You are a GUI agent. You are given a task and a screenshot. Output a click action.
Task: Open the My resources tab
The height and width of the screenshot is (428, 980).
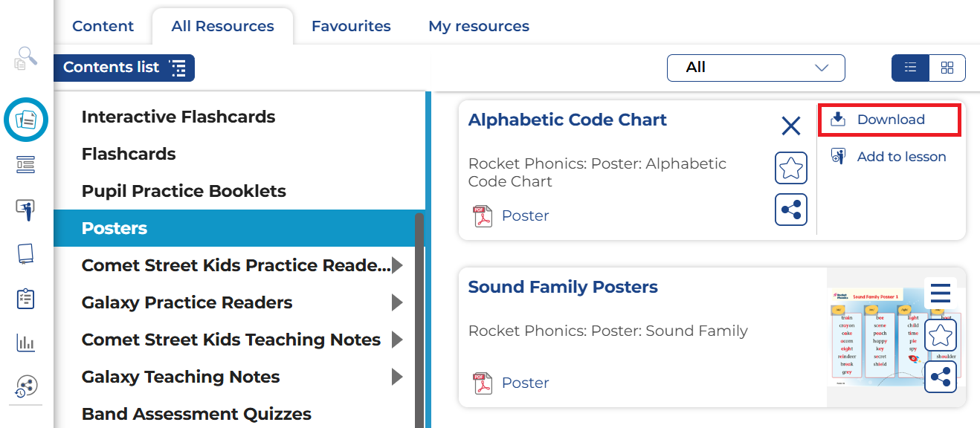(479, 26)
